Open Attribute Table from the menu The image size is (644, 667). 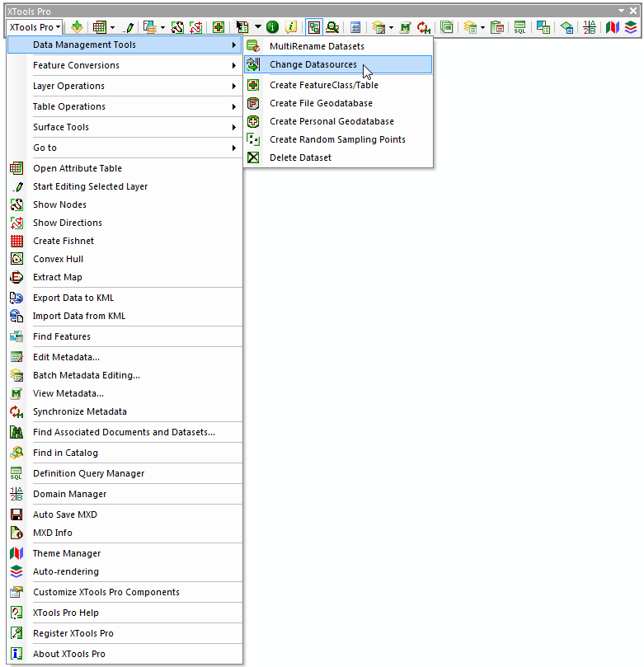pyautogui.click(x=125, y=168)
